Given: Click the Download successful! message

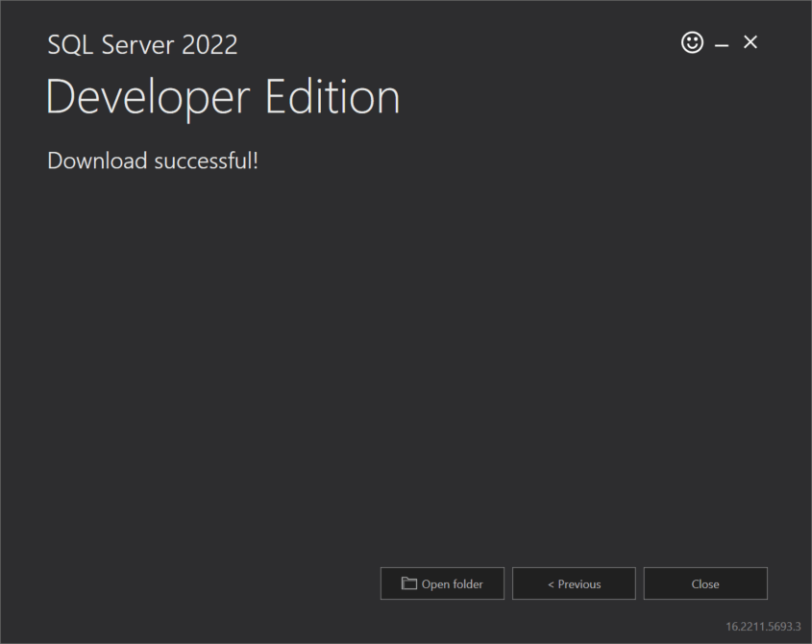Looking at the screenshot, I should tap(153, 161).
